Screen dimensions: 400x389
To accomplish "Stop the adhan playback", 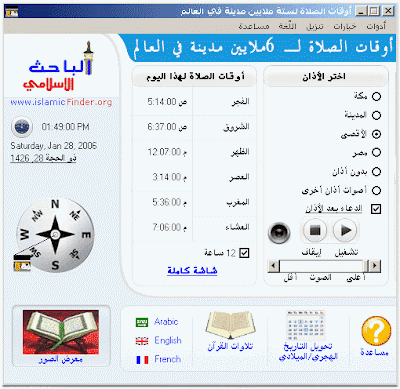I will tap(315, 230).
